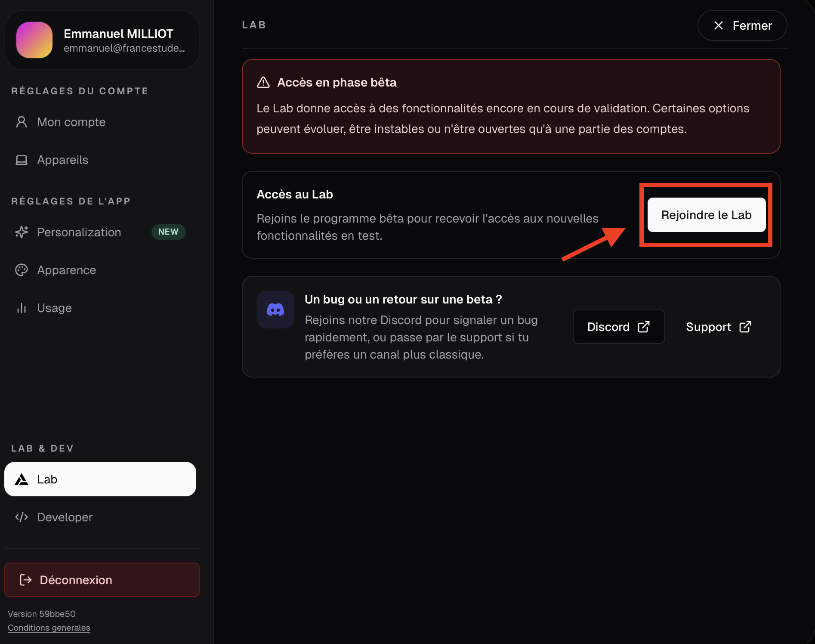Click the Discord button
The height and width of the screenshot is (644, 815).
(618, 327)
